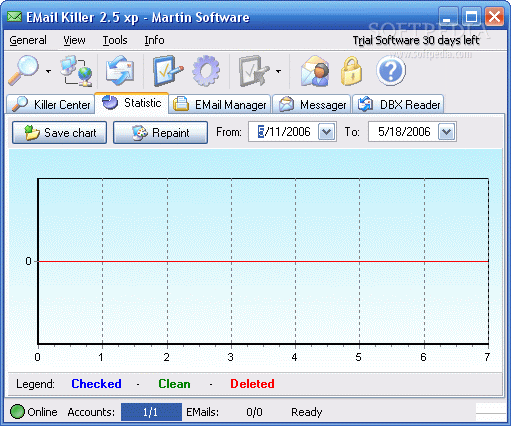The width and height of the screenshot is (511, 426).
Task: Click the EMails 0/0 status value
Action: coord(254,412)
